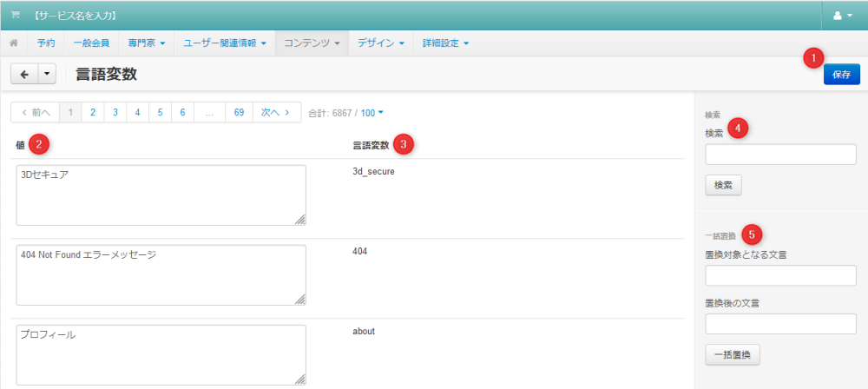Viewport: 868px width, 389px height.
Task: Go to page 6 in pagination
Action: (x=182, y=113)
